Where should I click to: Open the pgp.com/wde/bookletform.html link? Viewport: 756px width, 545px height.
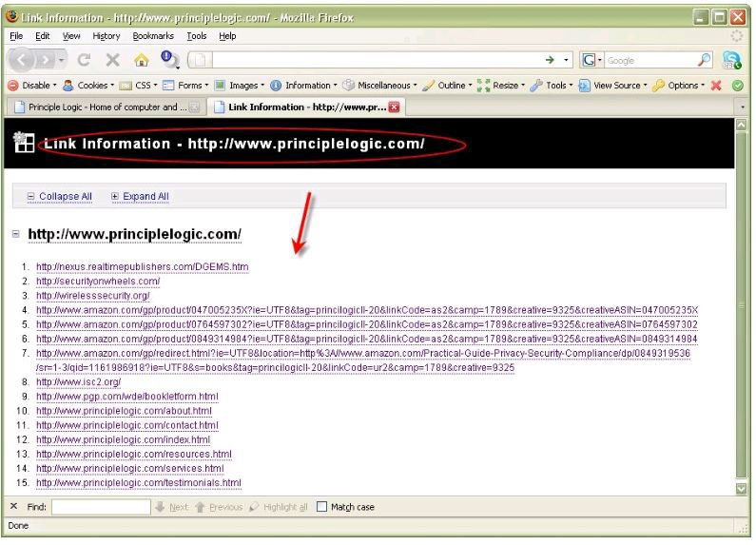point(127,397)
